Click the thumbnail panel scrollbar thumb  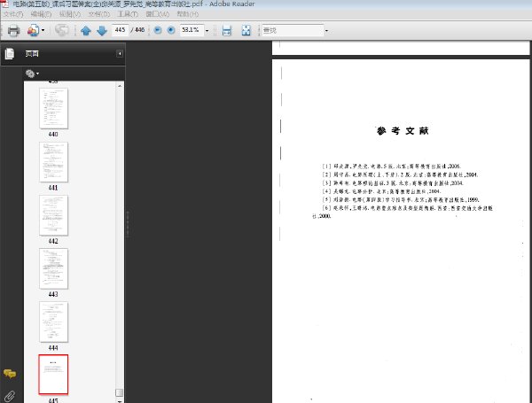(x=119, y=392)
